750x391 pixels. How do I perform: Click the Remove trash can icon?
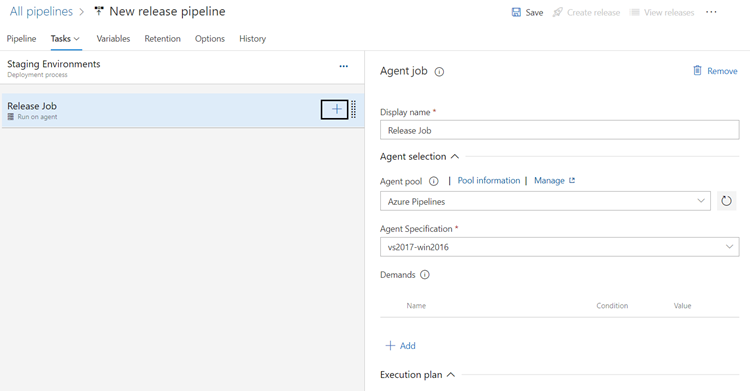coord(697,71)
